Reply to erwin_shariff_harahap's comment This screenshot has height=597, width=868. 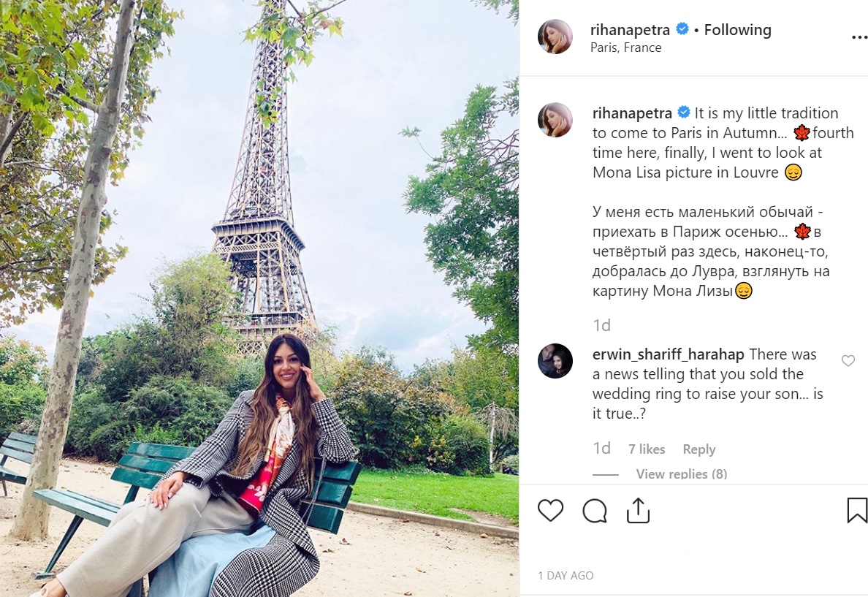click(698, 449)
